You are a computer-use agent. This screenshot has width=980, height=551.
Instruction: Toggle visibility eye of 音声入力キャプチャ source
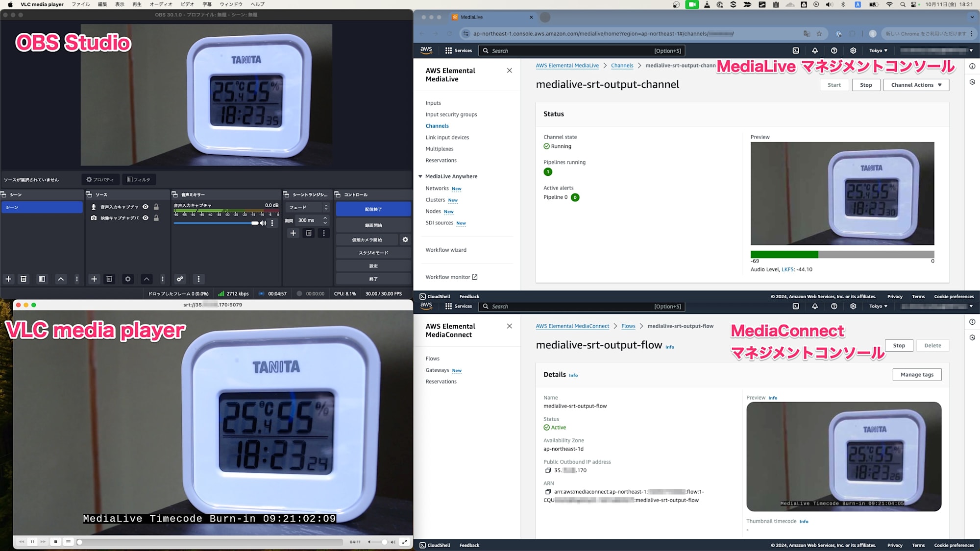pyautogui.click(x=146, y=207)
